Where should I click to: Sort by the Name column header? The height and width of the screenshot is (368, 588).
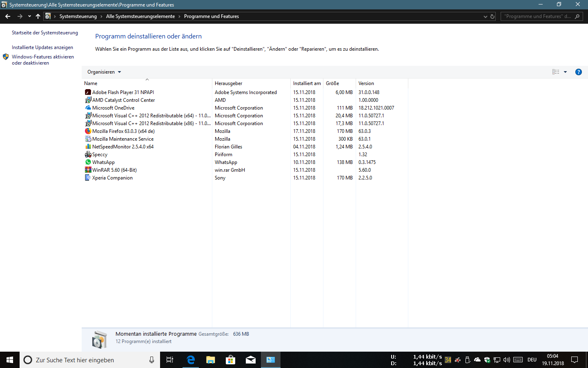point(147,83)
